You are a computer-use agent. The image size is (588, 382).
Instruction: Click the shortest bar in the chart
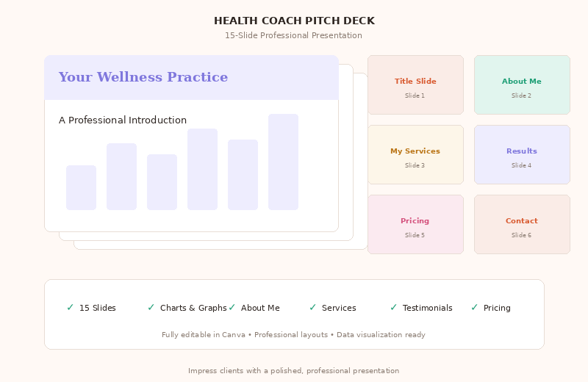pyautogui.click(x=81, y=187)
